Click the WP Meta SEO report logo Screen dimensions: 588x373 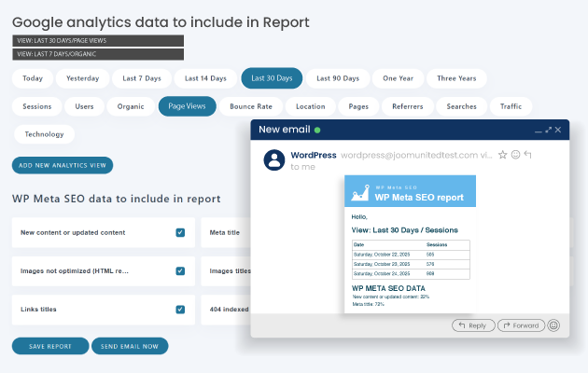click(359, 194)
